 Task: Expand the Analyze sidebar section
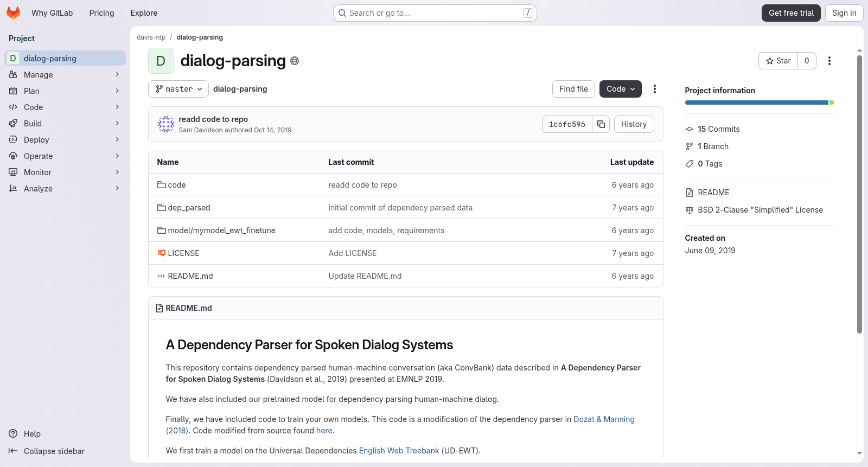[117, 188]
